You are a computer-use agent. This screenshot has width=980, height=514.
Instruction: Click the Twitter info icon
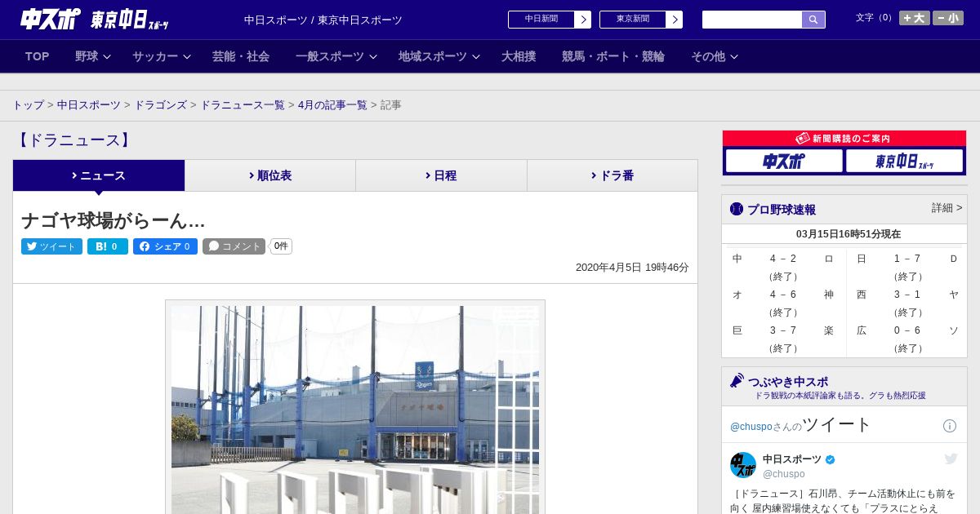coord(950,426)
